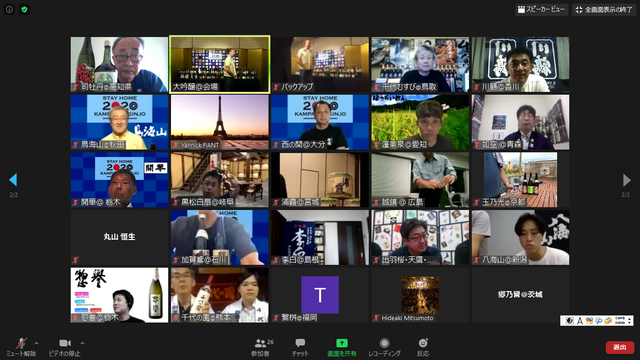Screen dimensions: 640x360
Task: Select the 郷乃誉@茨城 name tile
Action: tap(520, 295)
